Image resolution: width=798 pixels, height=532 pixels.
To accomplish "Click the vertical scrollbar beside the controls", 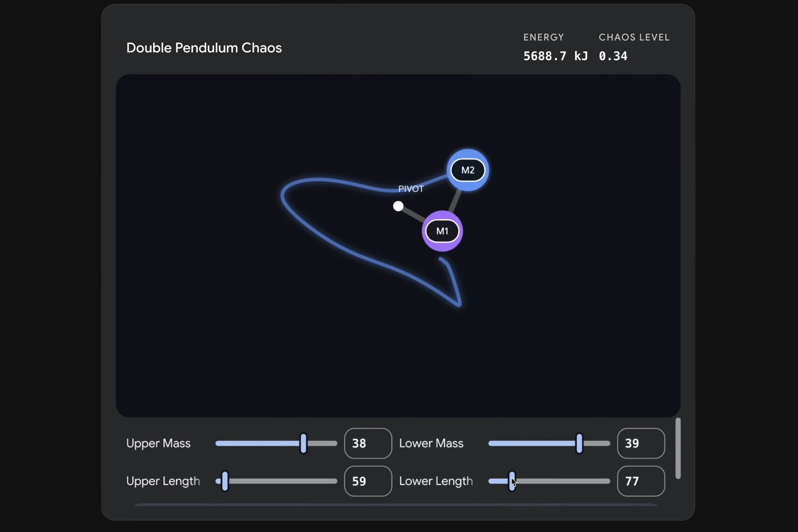I will (x=678, y=448).
